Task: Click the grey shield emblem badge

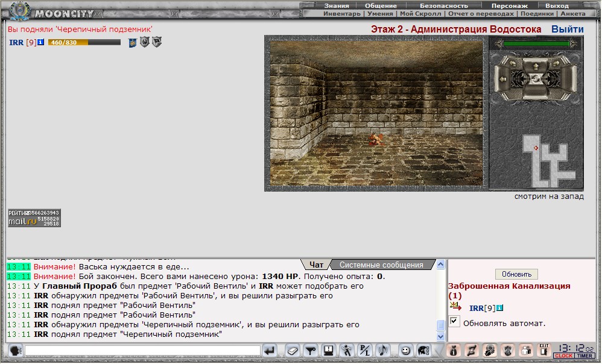Action: (144, 42)
